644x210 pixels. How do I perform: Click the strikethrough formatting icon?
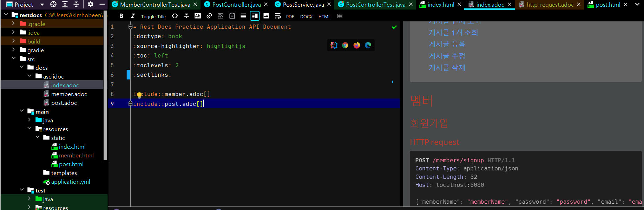[x=186, y=16]
